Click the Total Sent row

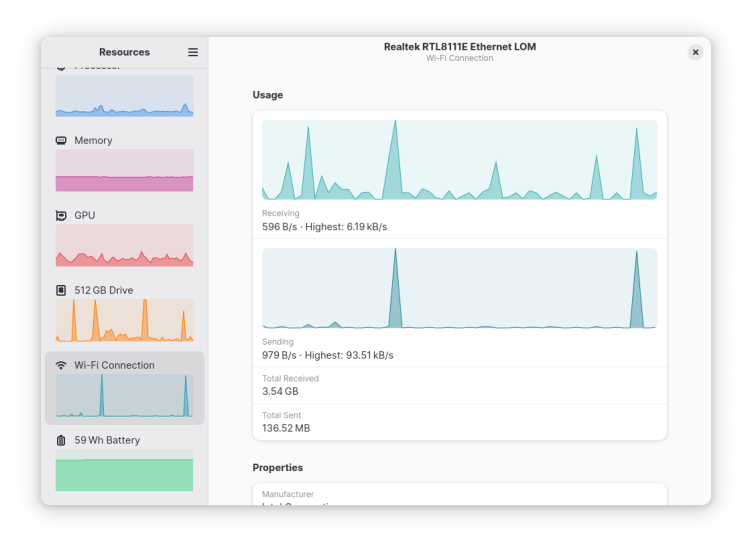tap(459, 422)
